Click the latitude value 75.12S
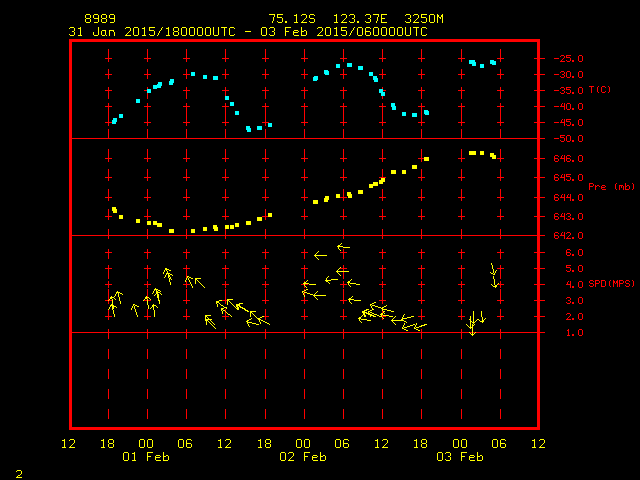Screen dimensions: 640x480 [x=292, y=19]
